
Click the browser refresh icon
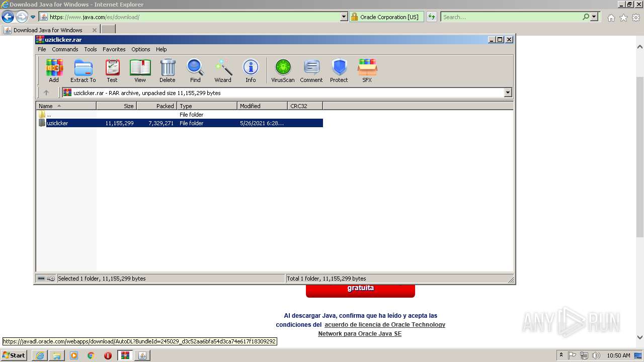(x=432, y=17)
